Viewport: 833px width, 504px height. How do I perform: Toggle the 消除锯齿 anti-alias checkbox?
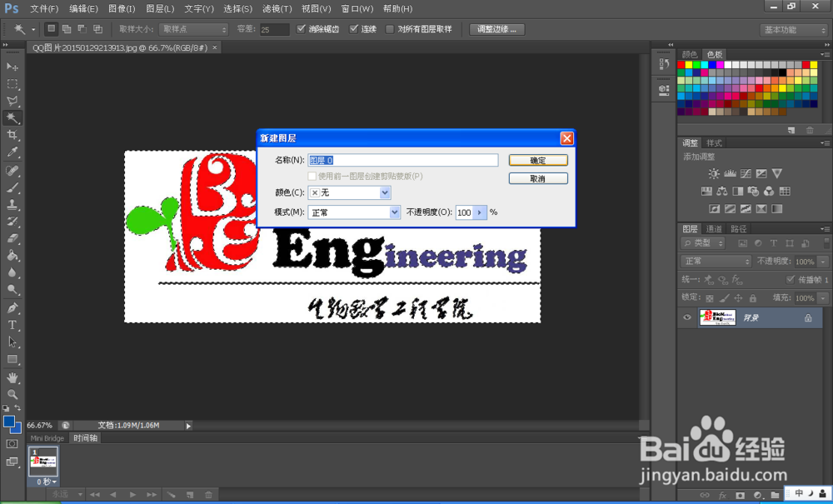point(302,27)
